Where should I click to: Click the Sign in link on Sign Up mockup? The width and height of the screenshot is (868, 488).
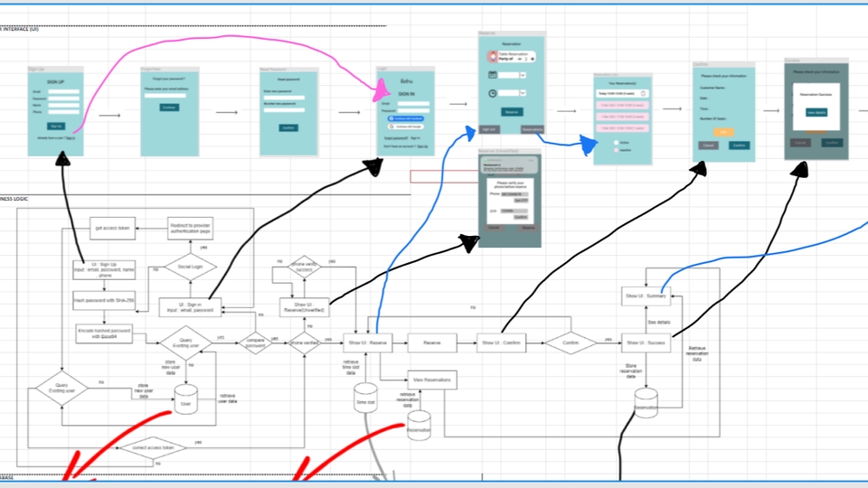(71, 137)
